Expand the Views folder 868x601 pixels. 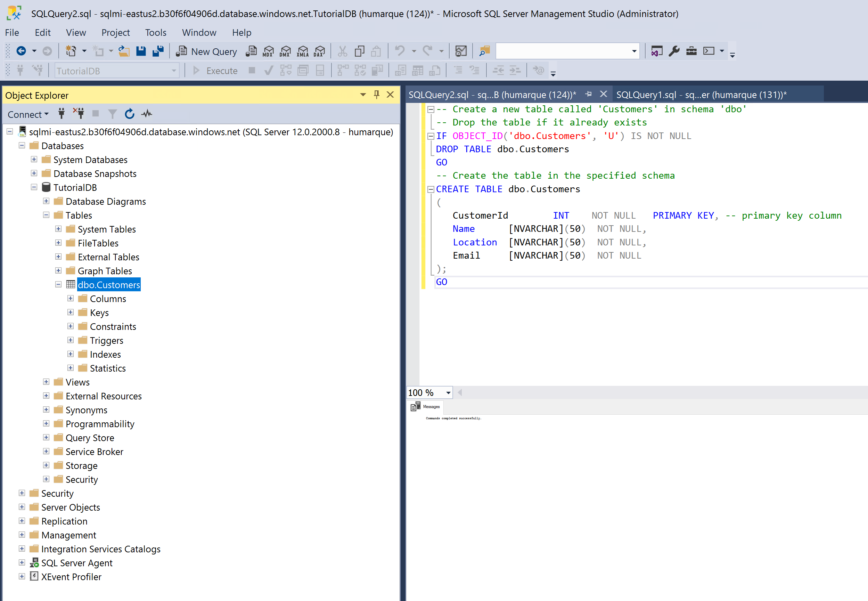[46, 382]
